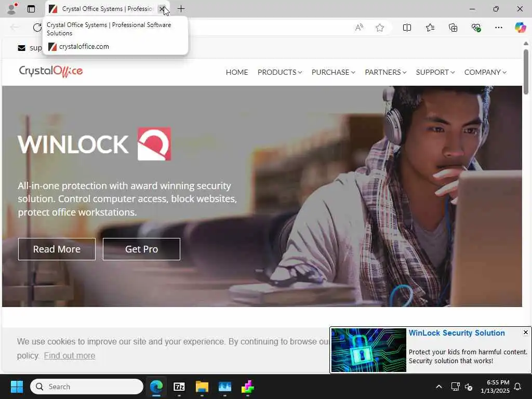The image size is (532, 399).
Task: Open File Explorer from the taskbar
Action: (x=202, y=387)
